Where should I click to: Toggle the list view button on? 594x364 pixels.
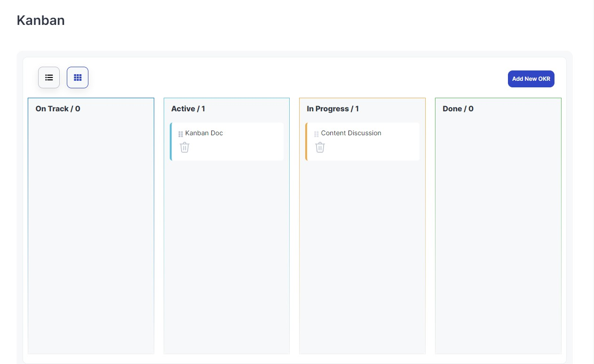[x=48, y=77]
